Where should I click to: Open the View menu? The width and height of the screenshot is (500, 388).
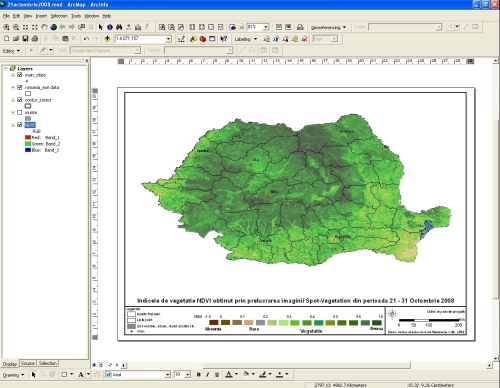(x=28, y=16)
